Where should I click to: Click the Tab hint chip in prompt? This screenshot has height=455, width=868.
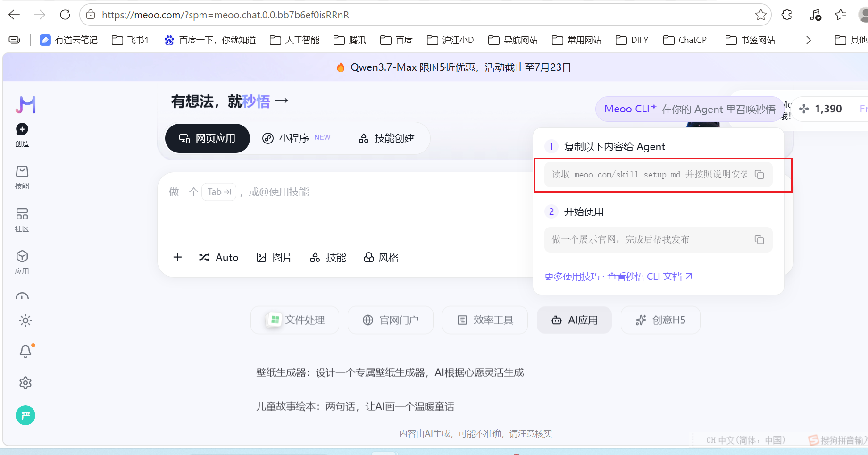point(219,192)
